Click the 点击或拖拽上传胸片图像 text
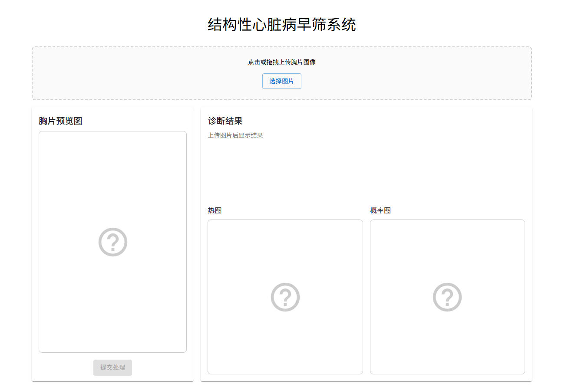The width and height of the screenshot is (588, 390). coord(281,62)
